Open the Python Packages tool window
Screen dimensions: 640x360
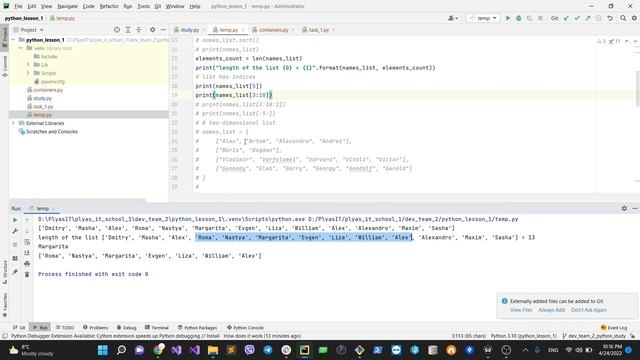click(x=198, y=328)
